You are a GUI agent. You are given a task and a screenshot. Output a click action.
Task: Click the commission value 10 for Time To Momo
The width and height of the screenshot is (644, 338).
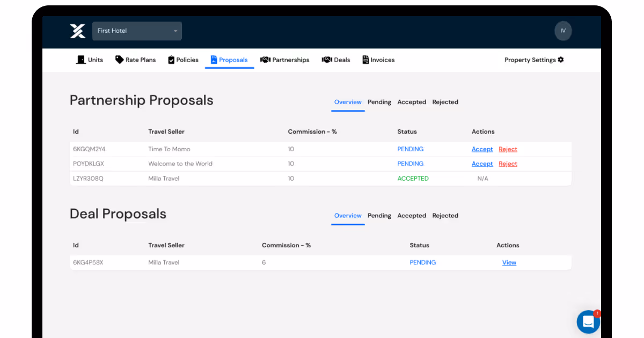(291, 149)
